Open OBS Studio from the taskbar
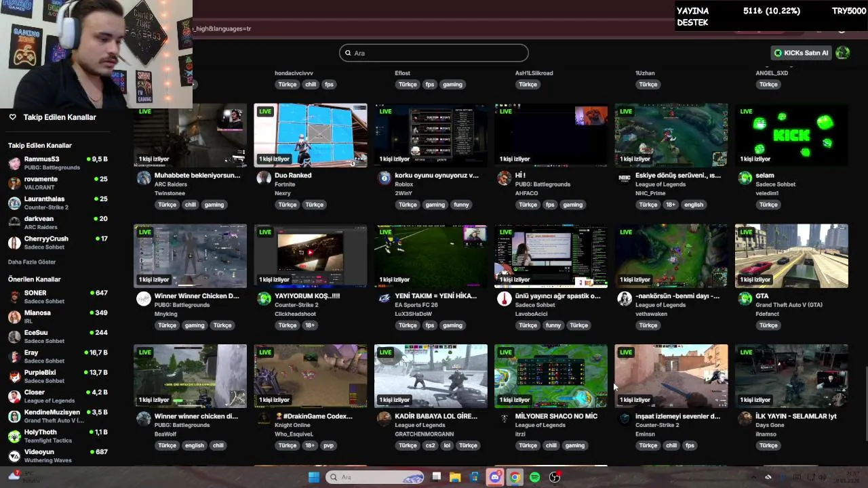Screen dimensions: 868x488 [x=555, y=477]
